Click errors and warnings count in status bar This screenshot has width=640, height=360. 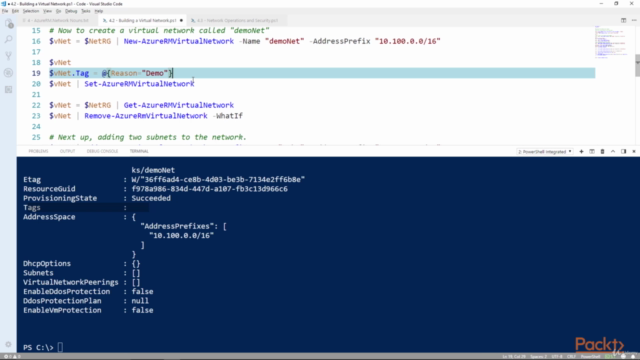click(12, 356)
